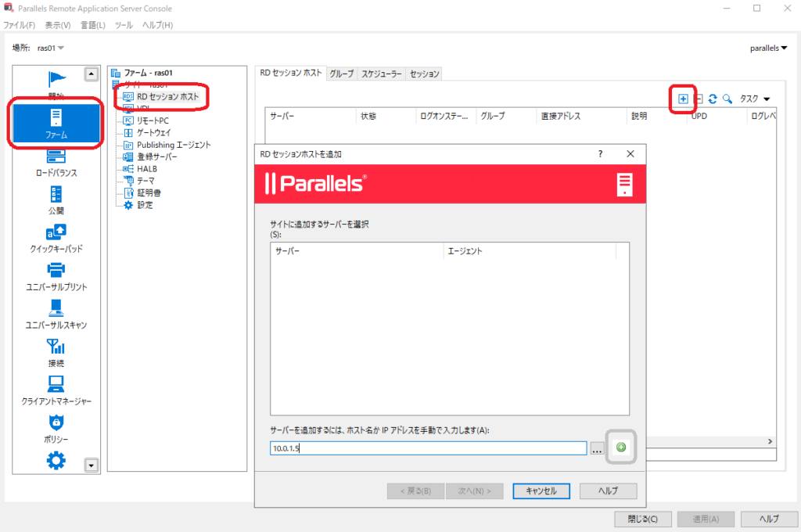Click the Policy (ポリシー) shield icon
Image resolution: width=801 pixels, height=532 pixels.
coord(56,427)
